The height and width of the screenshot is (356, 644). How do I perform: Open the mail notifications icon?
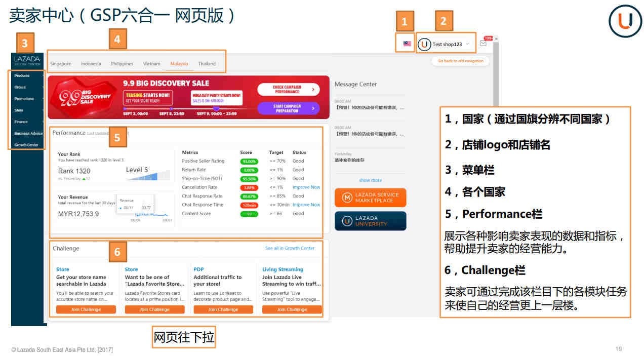click(x=483, y=44)
